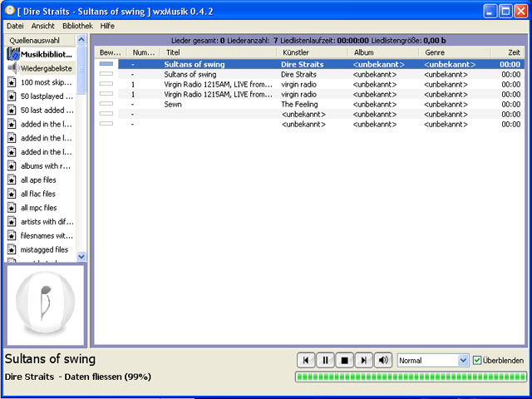Sort by the Künstler column header
The image size is (532, 399).
point(313,52)
